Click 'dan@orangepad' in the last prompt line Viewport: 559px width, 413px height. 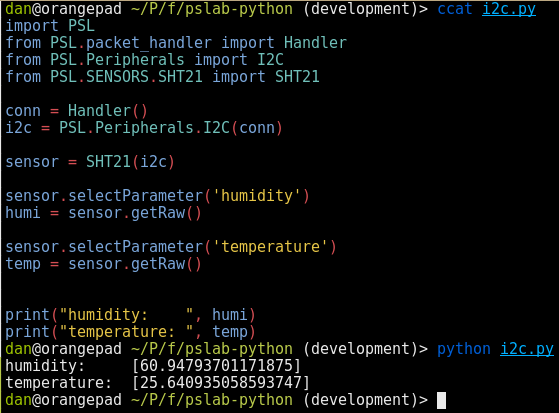(x=63, y=400)
